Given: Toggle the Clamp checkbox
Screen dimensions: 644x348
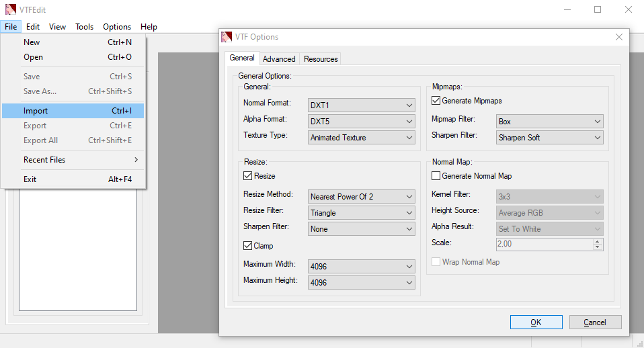Looking at the screenshot, I should tap(247, 246).
